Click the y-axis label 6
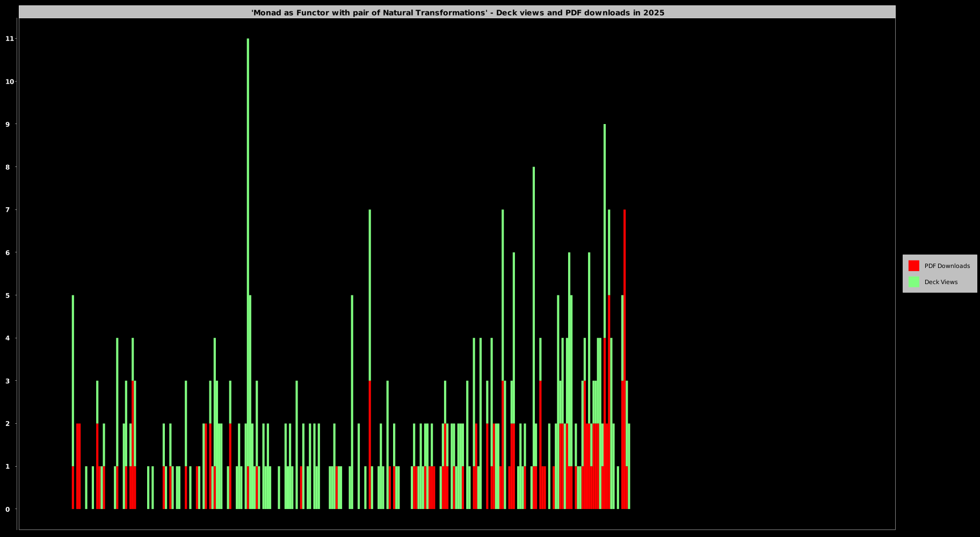This screenshot has height=537, width=980. pyautogui.click(x=8, y=252)
